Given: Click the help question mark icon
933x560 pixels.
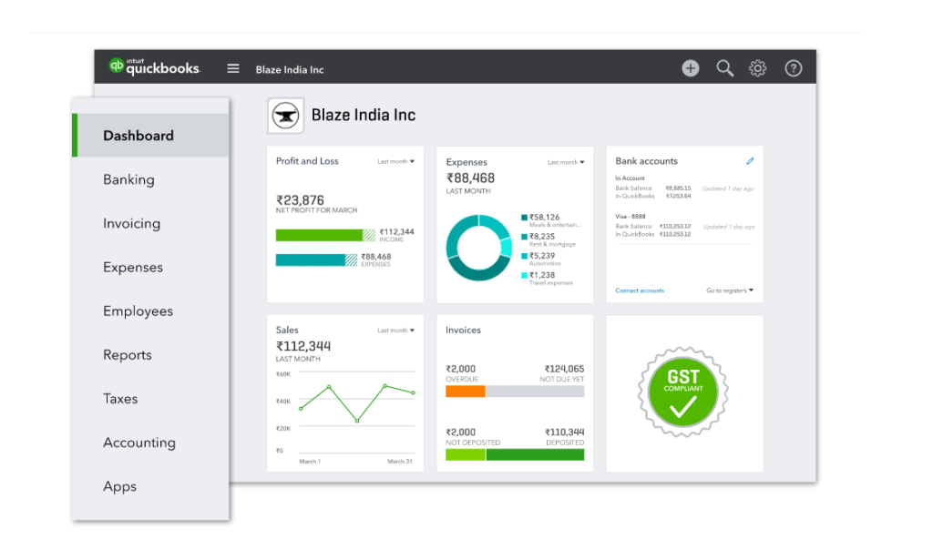Looking at the screenshot, I should pyautogui.click(x=793, y=68).
